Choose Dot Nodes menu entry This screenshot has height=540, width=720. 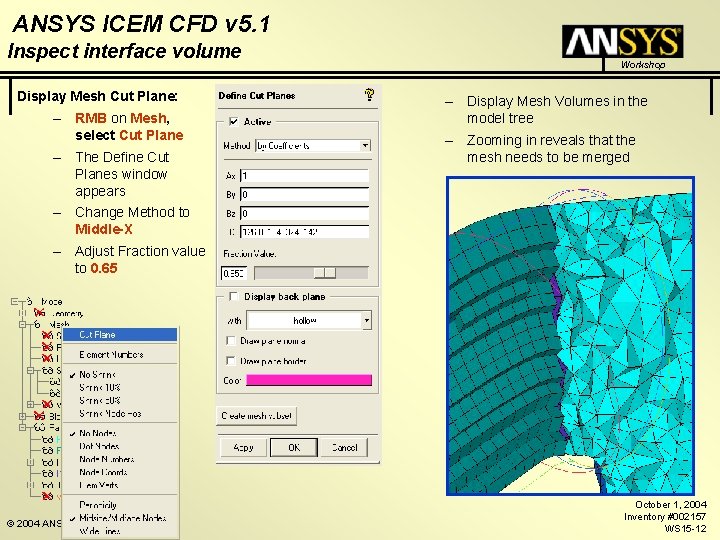[120, 446]
